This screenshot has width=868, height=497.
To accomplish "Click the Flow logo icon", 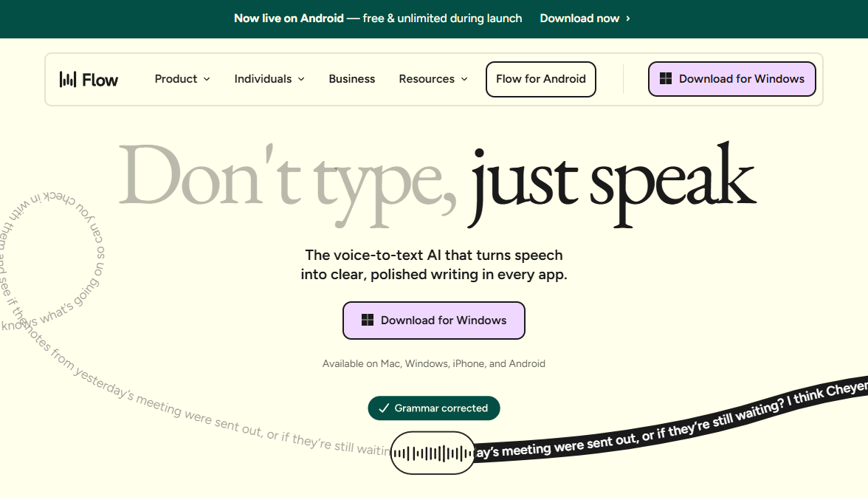I will pos(68,79).
